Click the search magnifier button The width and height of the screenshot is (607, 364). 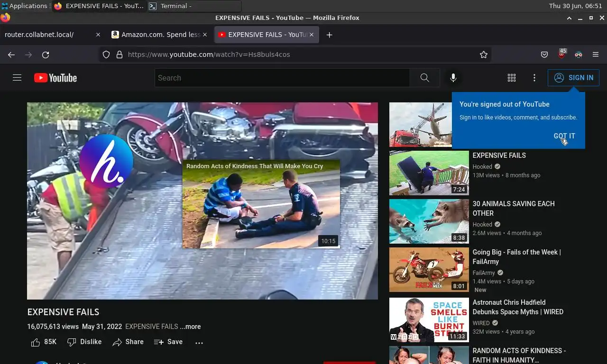click(424, 78)
